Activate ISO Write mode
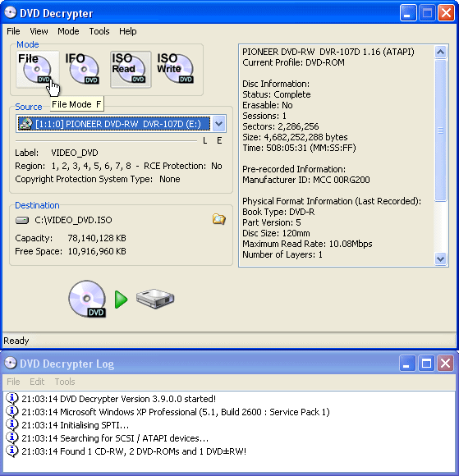This screenshot has width=459, height=476. 175,69
